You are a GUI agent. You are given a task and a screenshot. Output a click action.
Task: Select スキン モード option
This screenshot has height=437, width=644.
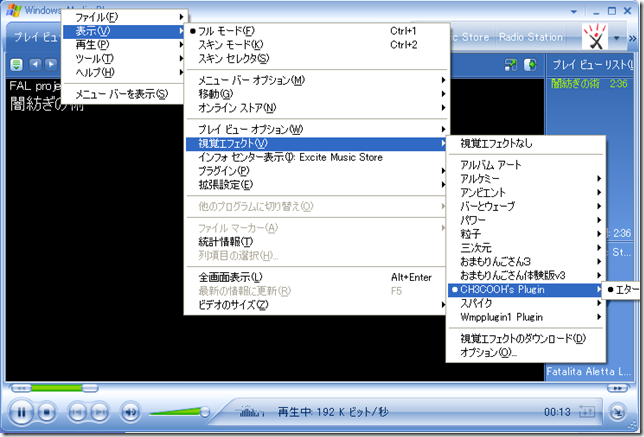(316, 45)
